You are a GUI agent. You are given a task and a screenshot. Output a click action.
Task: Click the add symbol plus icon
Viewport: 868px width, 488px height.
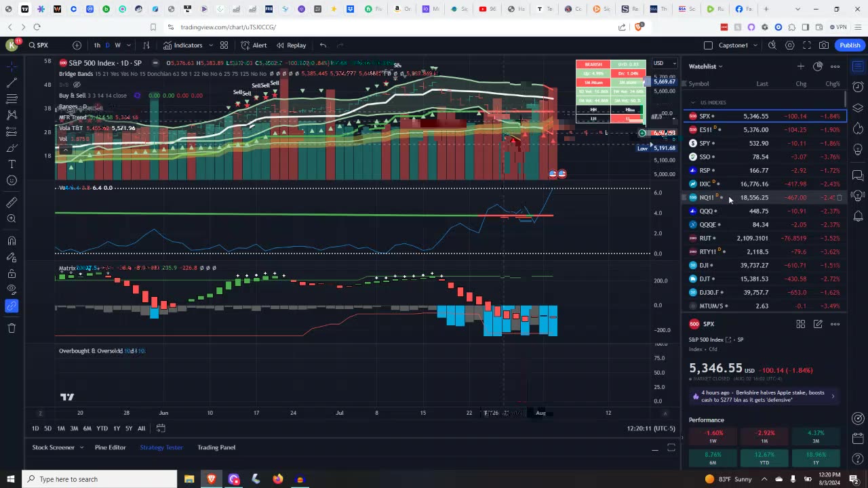coord(77,45)
